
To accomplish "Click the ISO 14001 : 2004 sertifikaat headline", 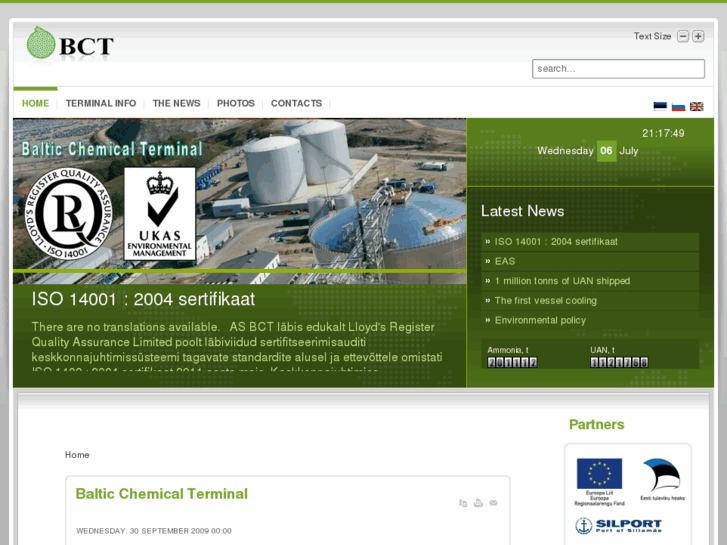I will (143, 299).
